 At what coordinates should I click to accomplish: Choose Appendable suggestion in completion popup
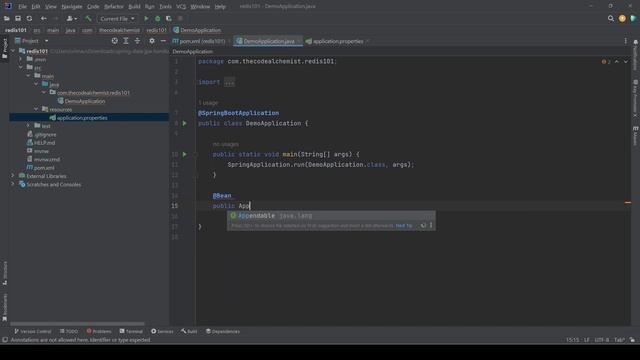pos(331,216)
